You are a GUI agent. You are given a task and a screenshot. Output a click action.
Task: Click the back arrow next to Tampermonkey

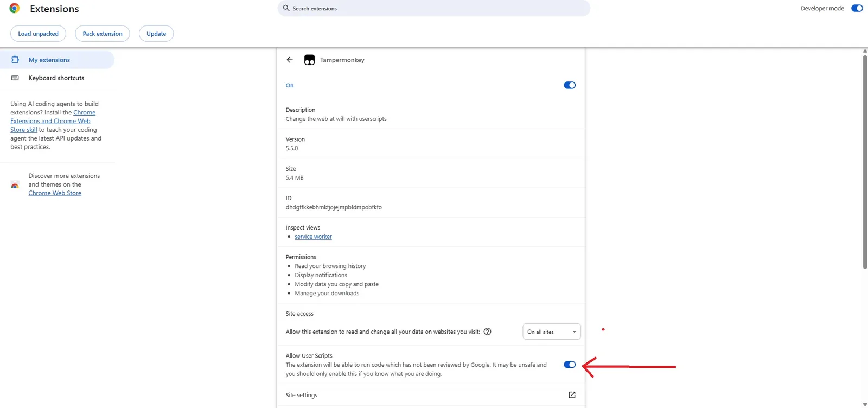pyautogui.click(x=290, y=60)
